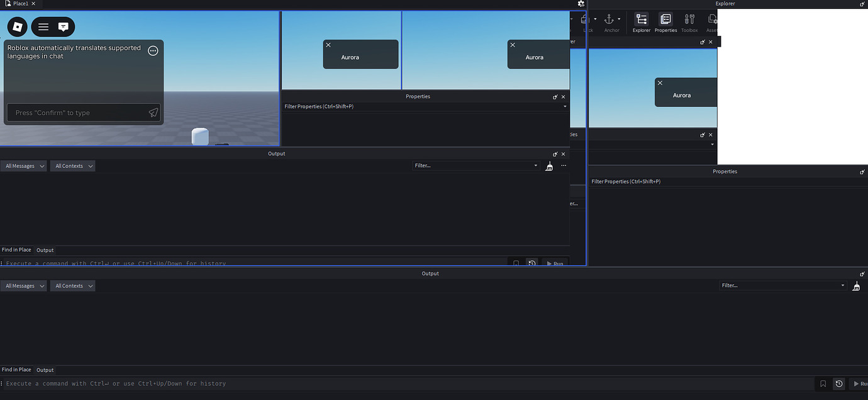Undock the main Properties panel
This screenshot has width=868, height=400.
862,172
